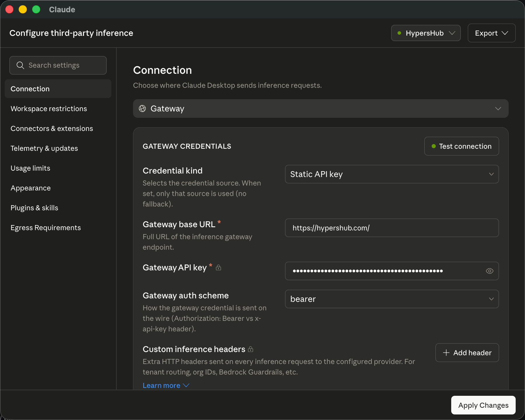Open Telemetry & updates section
The height and width of the screenshot is (420, 525).
(x=58, y=148)
